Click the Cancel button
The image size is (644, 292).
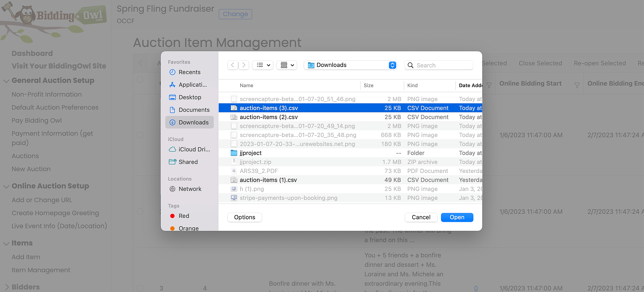[421, 217]
